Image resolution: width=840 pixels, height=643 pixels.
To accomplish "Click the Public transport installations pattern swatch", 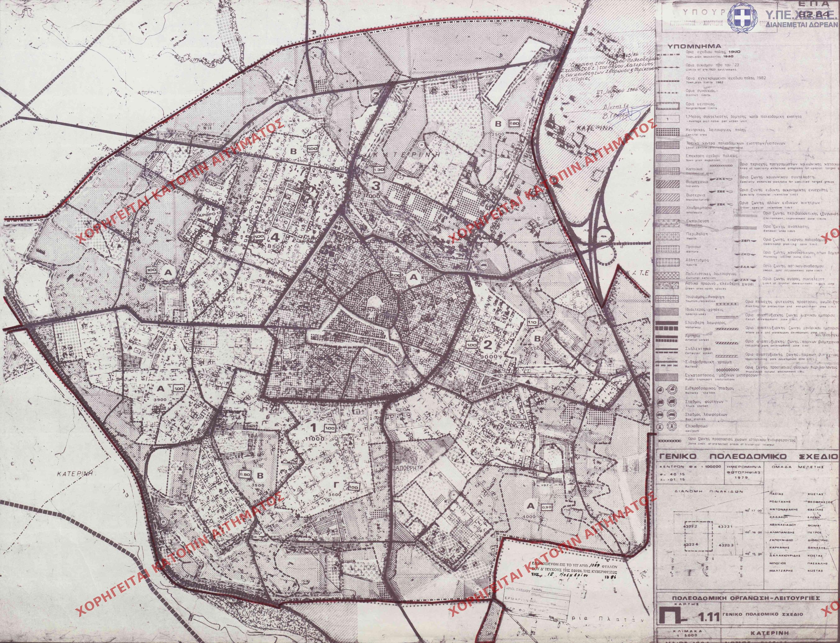I will tap(668, 377).
